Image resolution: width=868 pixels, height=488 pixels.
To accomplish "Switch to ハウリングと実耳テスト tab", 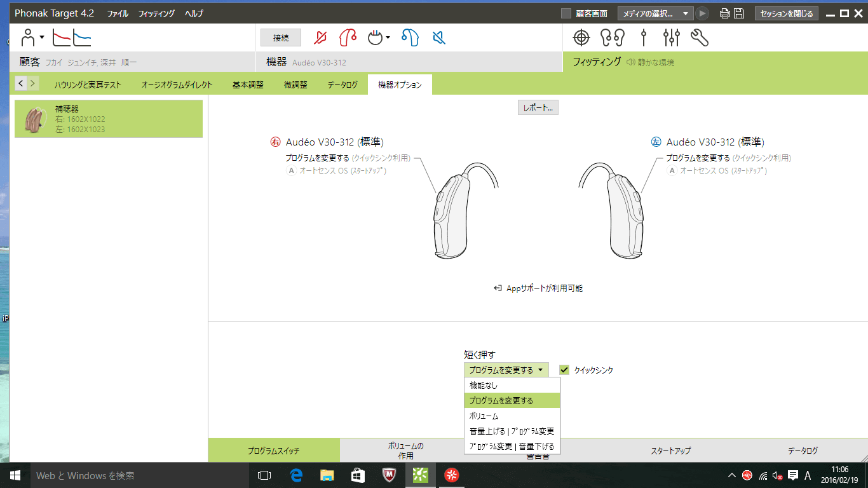I will tap(88, 85).
